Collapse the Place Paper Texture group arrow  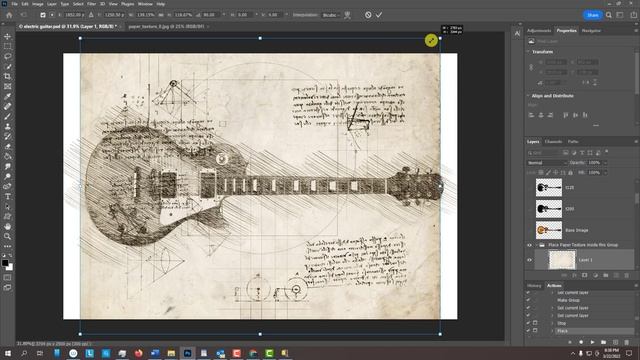(536, 245)
